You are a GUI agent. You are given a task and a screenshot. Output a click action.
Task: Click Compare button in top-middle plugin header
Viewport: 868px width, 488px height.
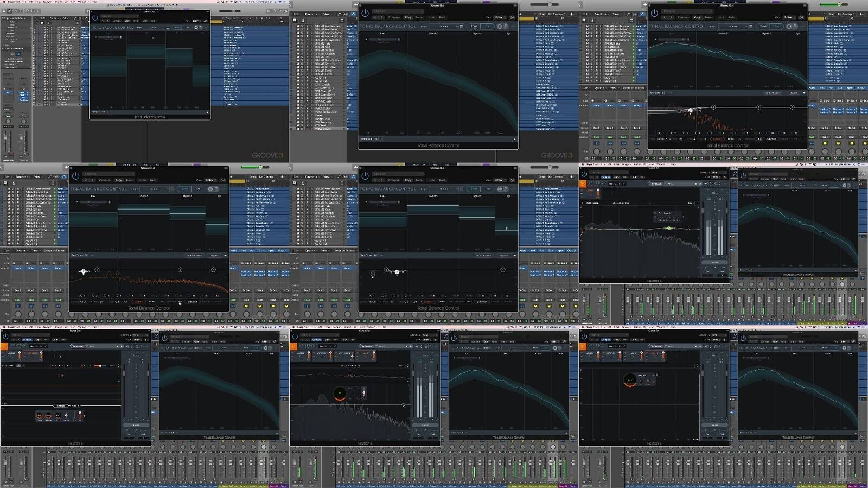394,17
